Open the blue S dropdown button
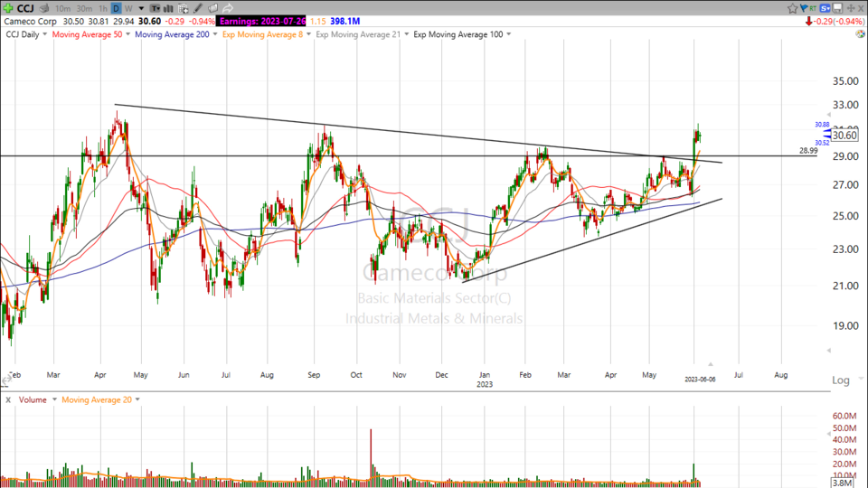 pos(826,8)
